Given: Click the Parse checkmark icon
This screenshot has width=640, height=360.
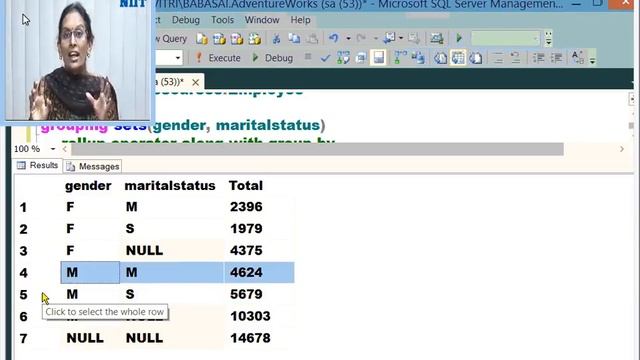Looking at the screenshot, I should (325, 58).
